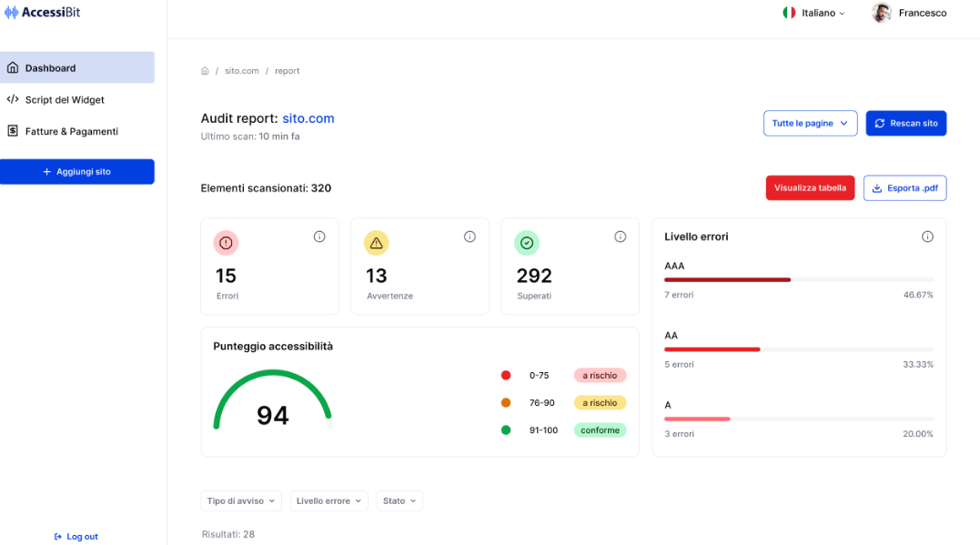The height and width of the screenshot is (545, 980).
Task: Click the AAA errors progress bar
Action: click(x=798, y=279)
